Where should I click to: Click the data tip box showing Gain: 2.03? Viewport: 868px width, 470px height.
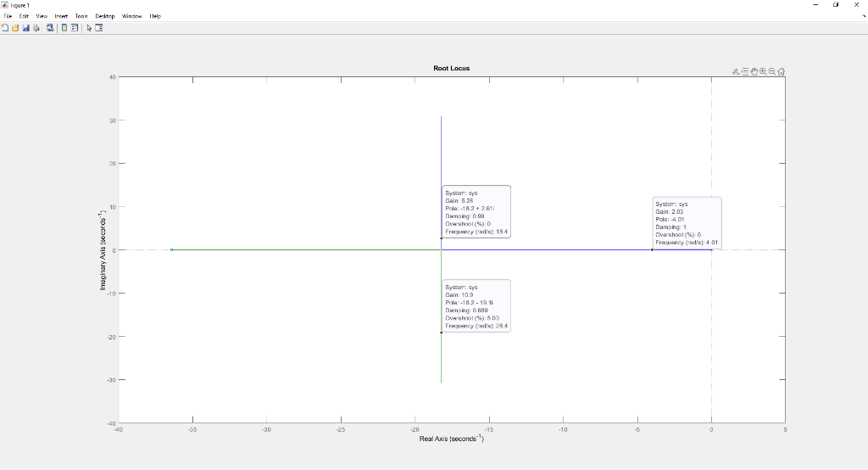click(687, 222)
